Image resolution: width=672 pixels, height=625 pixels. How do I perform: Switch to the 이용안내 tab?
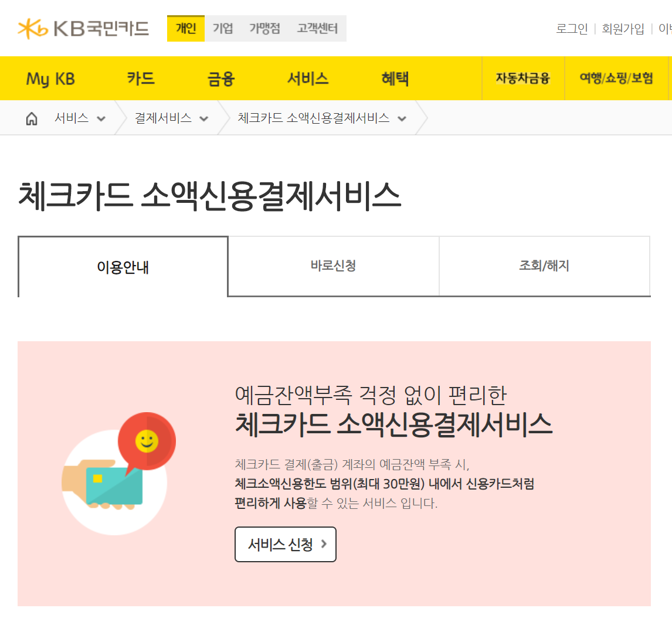point(123,266)
